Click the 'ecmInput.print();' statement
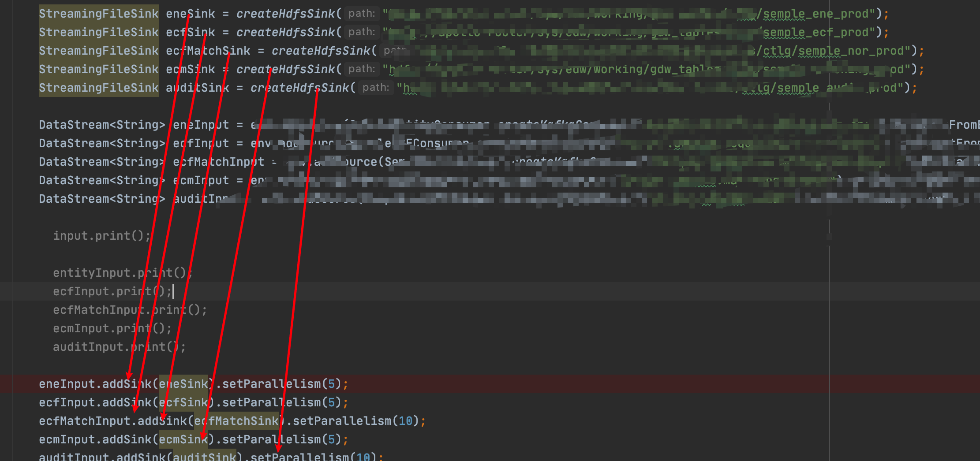The height and width of the screenshot is (461, 980). pos(112,328)
